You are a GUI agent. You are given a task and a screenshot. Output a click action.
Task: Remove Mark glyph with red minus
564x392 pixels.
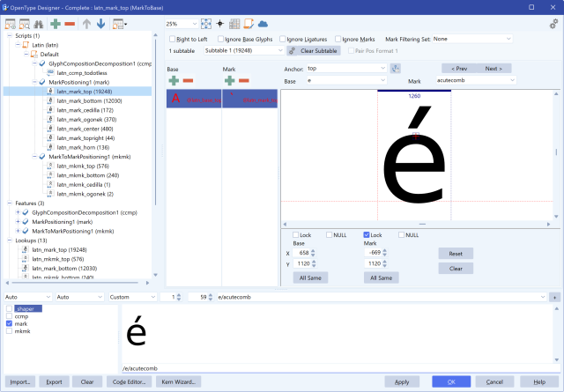244,80
